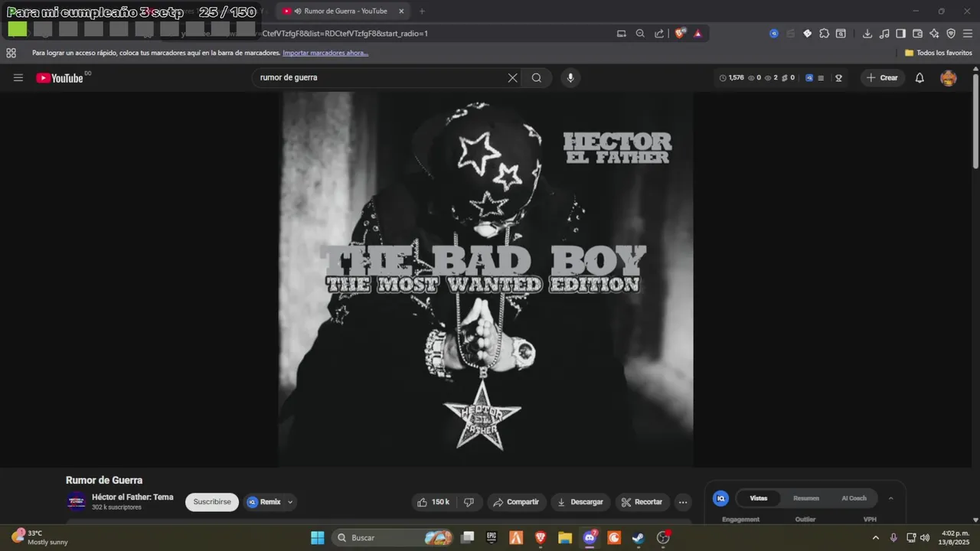Image resolution: width=980 pixels, height=551 pixels.
Task: Click the taskbar clock and date
Action: click(955, 537)
